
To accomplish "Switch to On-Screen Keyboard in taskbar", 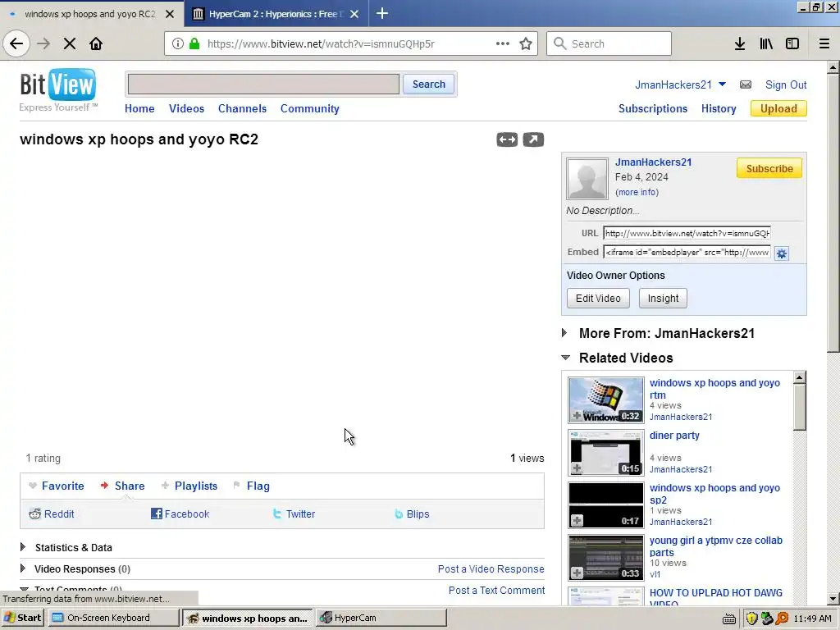I will click(113, 618).
